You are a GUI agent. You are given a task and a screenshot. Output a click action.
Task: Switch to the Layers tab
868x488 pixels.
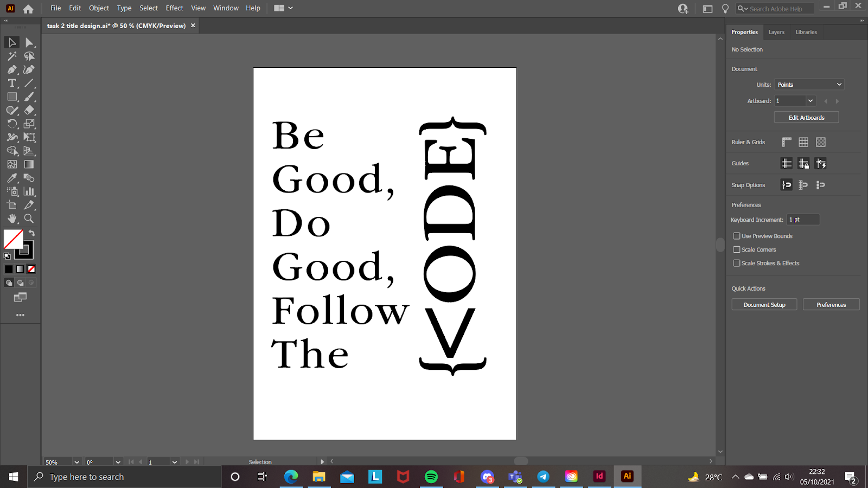click(776, 32)
